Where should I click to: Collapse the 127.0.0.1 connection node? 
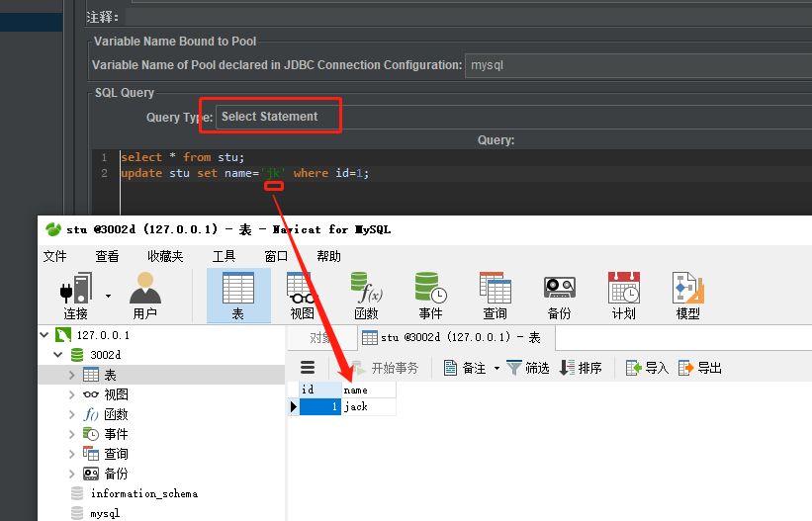(45, 335)
